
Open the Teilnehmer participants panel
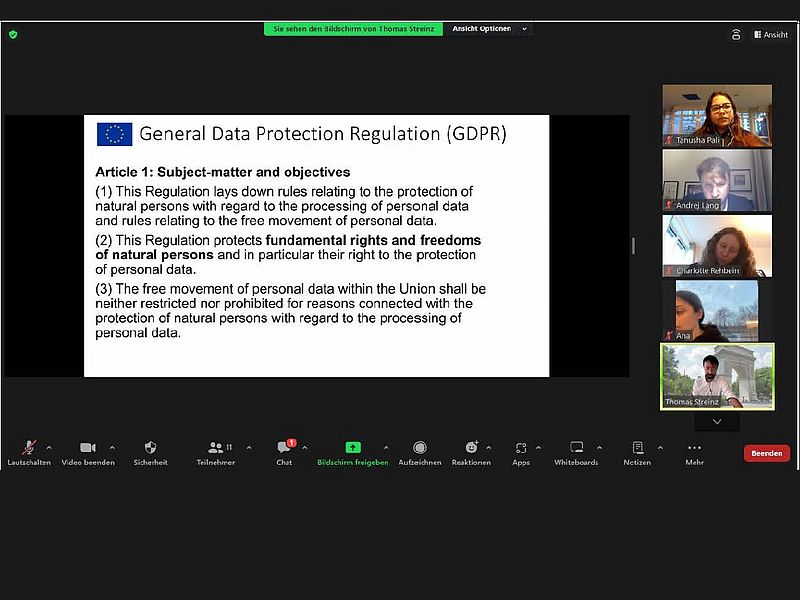[x=215, y=449]
